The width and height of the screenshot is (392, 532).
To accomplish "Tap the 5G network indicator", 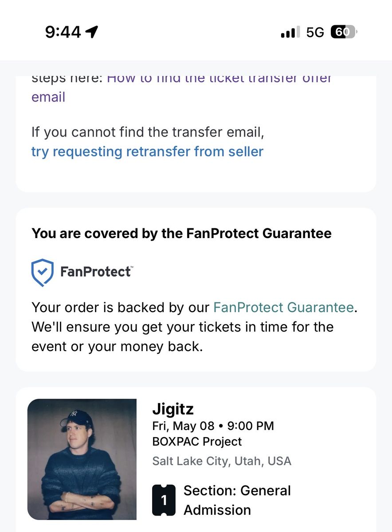I will tap(315, 32).
